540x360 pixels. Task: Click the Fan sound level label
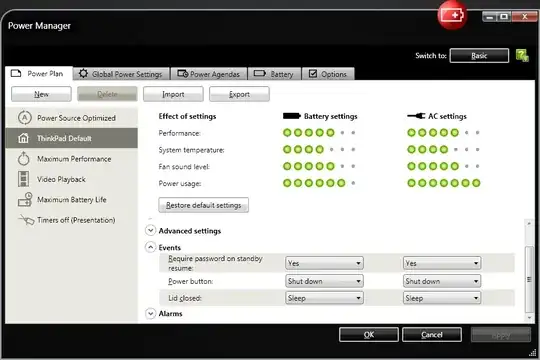pos(184,167)
